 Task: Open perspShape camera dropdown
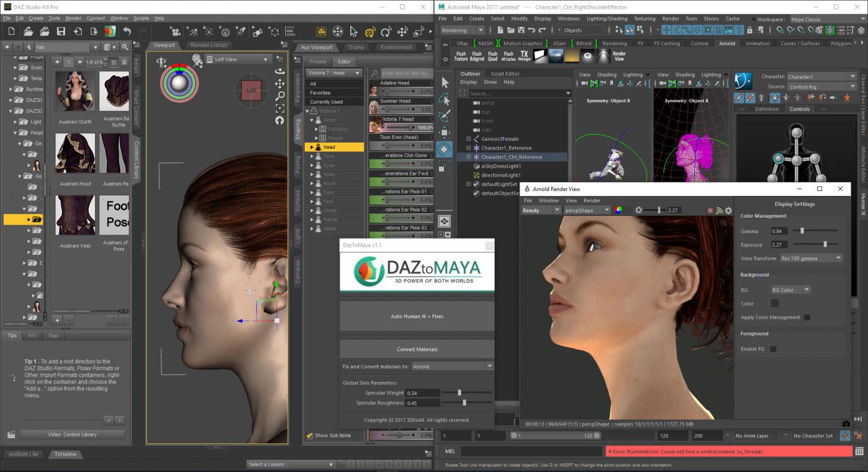[x=587, y=210]
